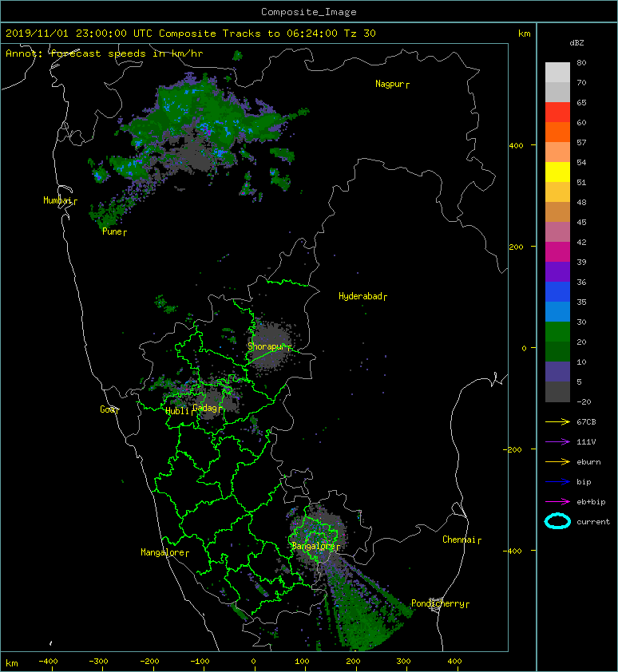
Task: Click the green 30 dBZ swatch
Action: coord(557,331)
